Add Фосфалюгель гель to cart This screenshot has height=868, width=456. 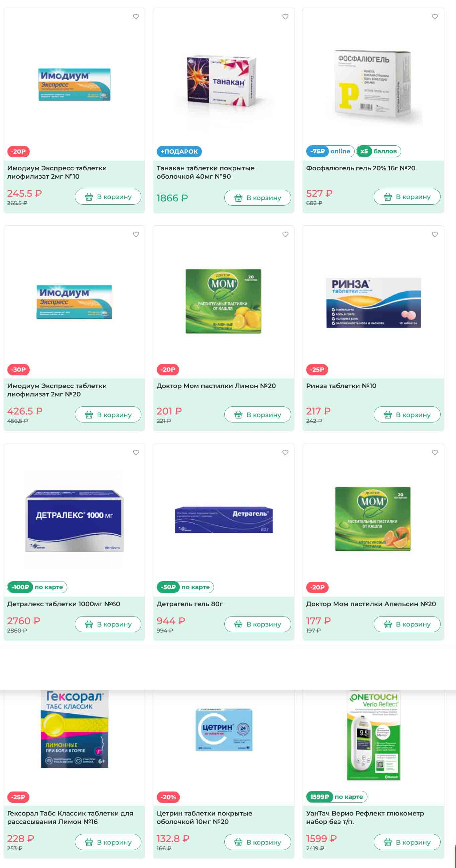click(x=407, y=197)
